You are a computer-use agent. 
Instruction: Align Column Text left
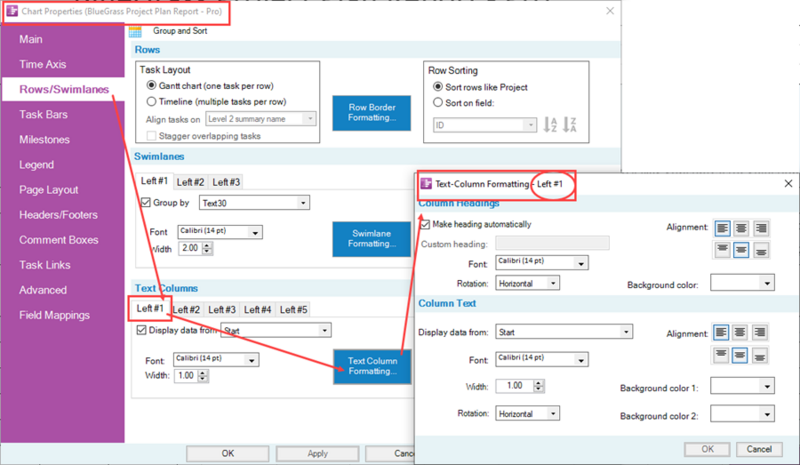coord(721,333)
